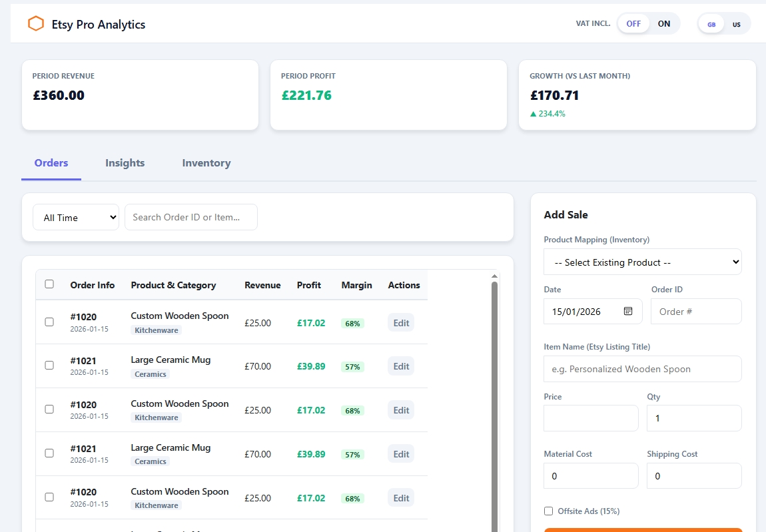Click the 234.4% growth indicator
This screenshot has width=766, height=532.
point(548,114)
